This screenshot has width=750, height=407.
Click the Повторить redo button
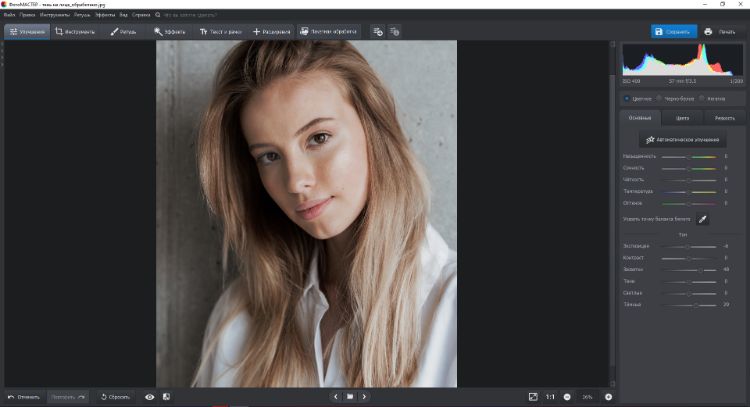coord(68,397)
